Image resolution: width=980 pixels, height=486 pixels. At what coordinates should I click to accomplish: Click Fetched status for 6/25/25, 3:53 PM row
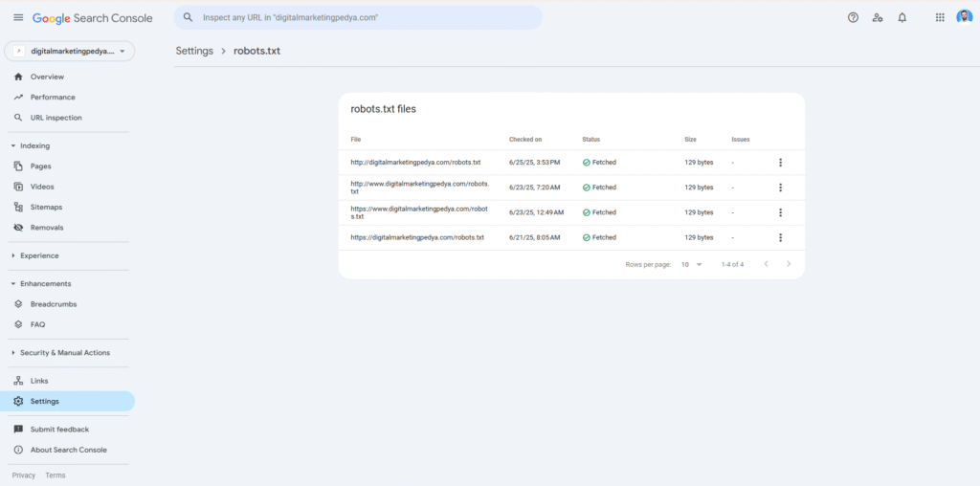pos(599,163)
